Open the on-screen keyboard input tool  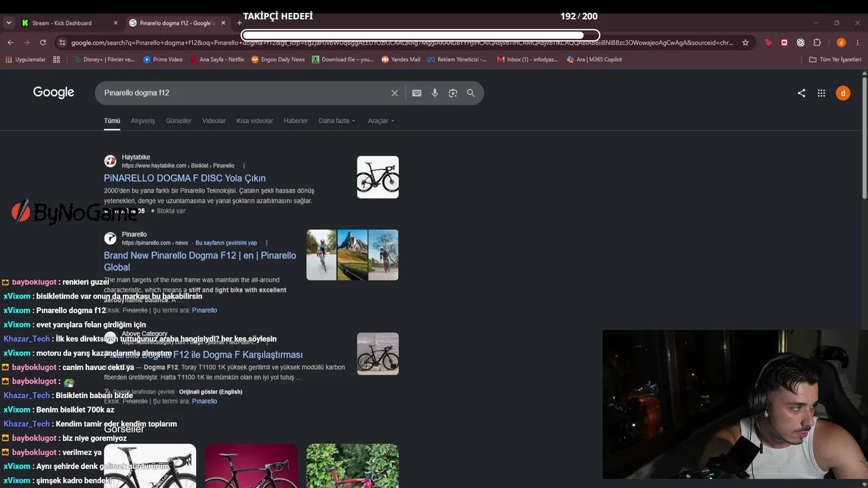point(417,93)
